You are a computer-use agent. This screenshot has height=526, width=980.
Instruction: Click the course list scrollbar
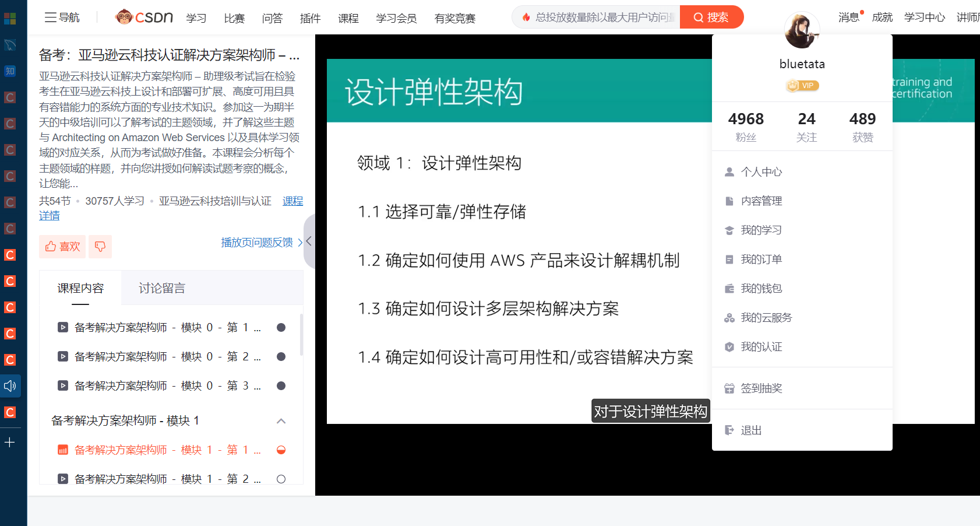301,335
